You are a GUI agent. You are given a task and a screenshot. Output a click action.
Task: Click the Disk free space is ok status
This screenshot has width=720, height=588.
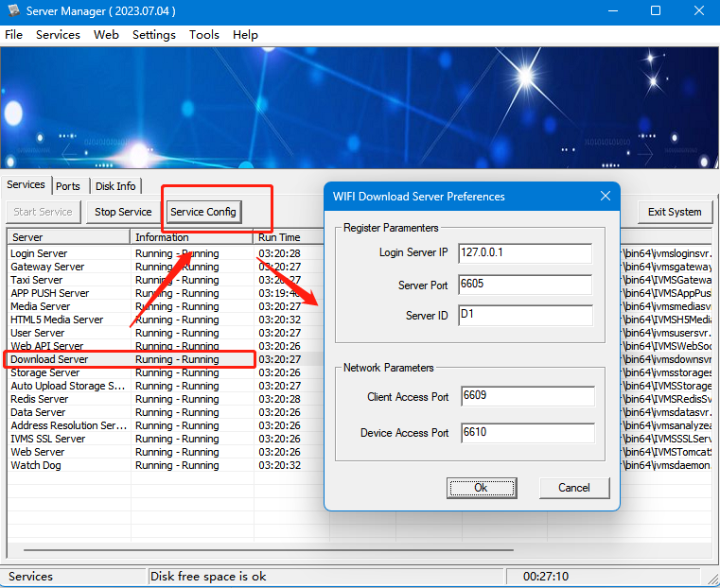(208, 577)
